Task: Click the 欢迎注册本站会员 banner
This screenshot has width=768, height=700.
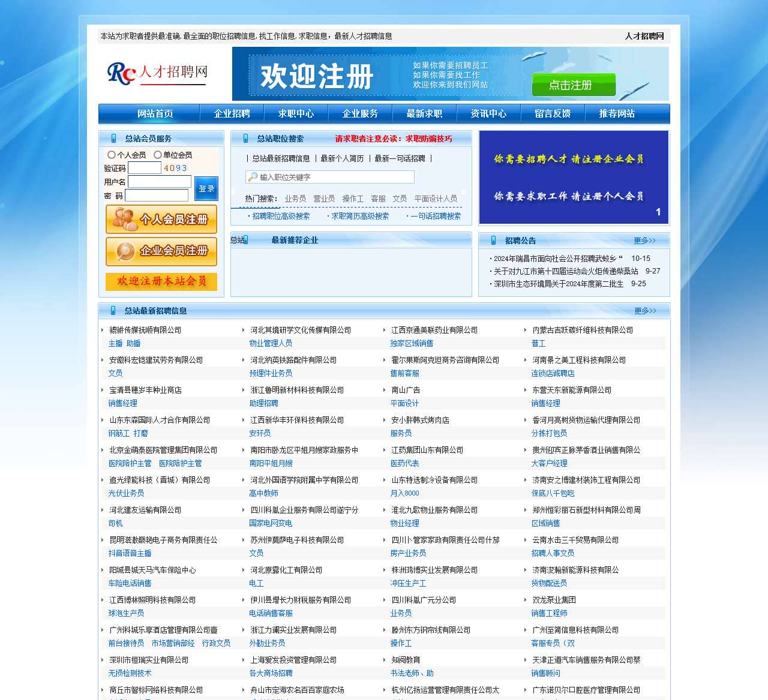Action: [161, 281]
